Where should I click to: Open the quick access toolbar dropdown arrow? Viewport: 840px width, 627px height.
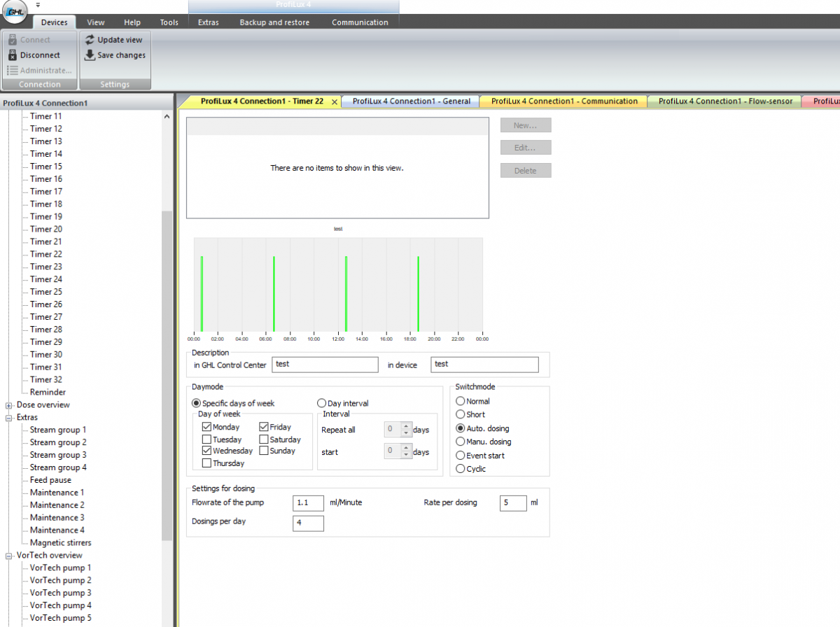(38, 5)
